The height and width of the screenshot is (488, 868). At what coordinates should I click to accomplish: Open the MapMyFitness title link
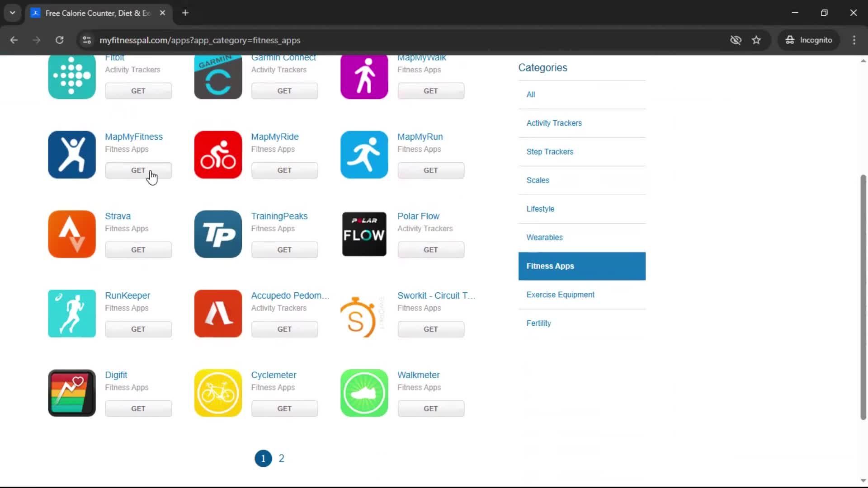134,137
